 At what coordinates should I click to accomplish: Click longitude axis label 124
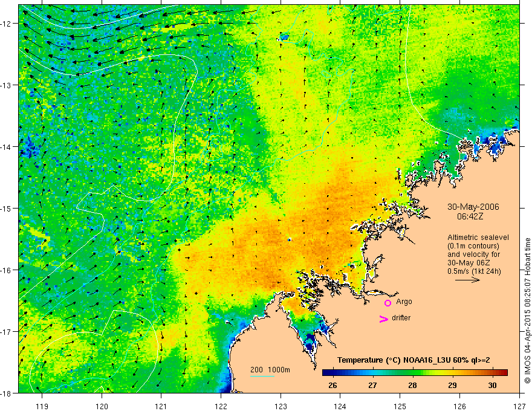click(x=340, y=406)
